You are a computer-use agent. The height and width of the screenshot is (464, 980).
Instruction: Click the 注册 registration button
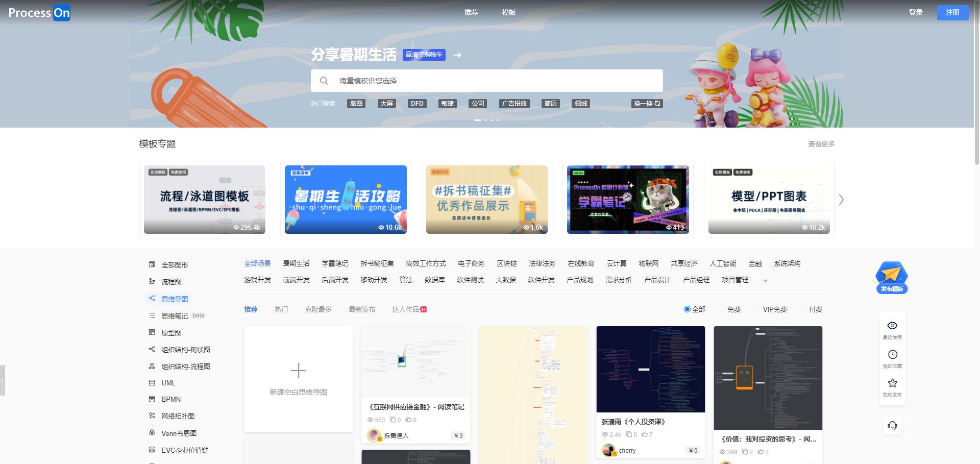point(952,12)
